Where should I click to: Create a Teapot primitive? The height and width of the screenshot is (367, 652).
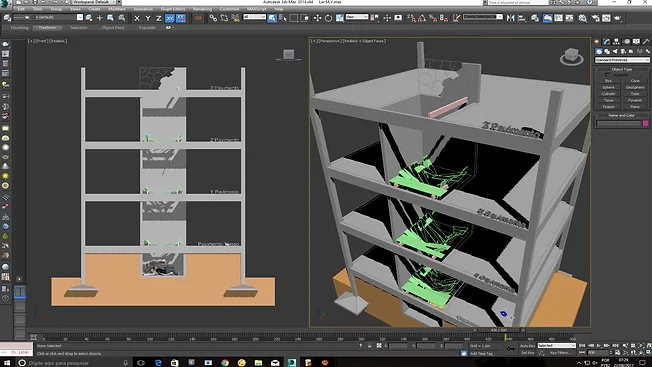click(608, 106)
